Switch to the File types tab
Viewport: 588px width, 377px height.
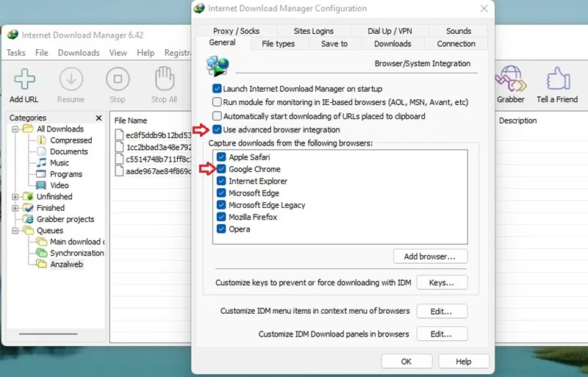click(x=279, y=44)
